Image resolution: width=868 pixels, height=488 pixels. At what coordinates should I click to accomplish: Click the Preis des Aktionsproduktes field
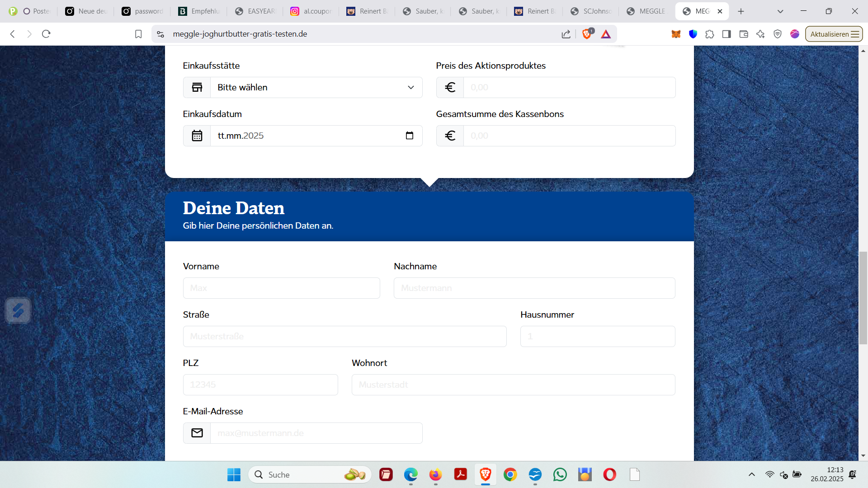569,87
